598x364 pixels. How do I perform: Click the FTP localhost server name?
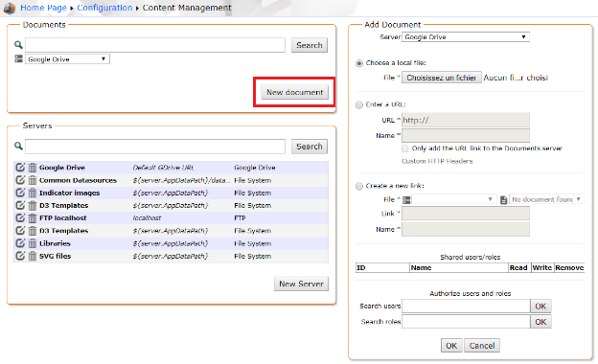[63, 218]
